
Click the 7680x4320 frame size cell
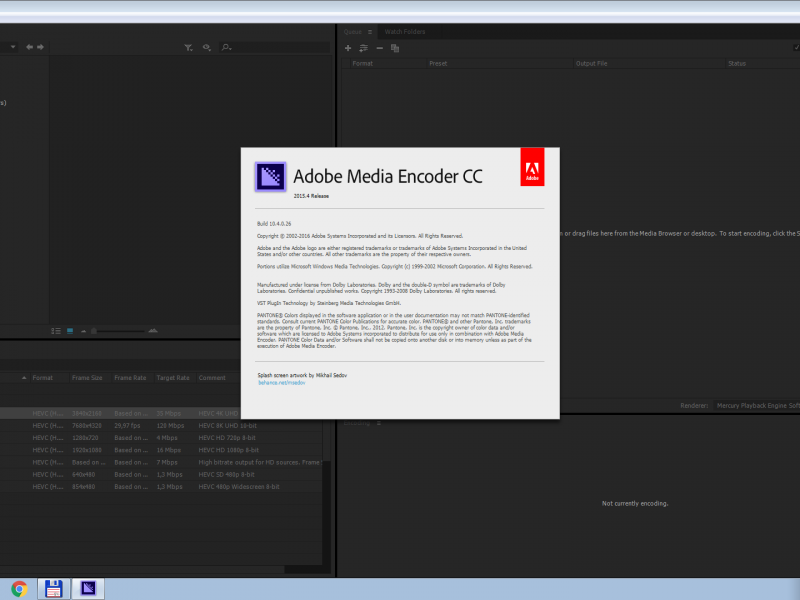tap(87, 426)
